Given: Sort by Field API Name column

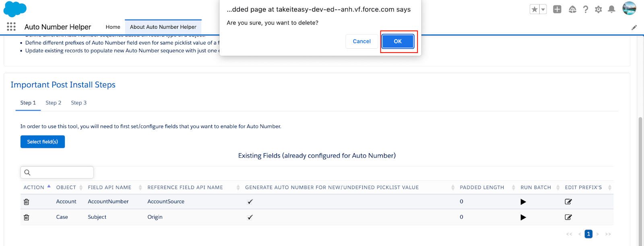Looking at the screenshot, I should [115, 187].
